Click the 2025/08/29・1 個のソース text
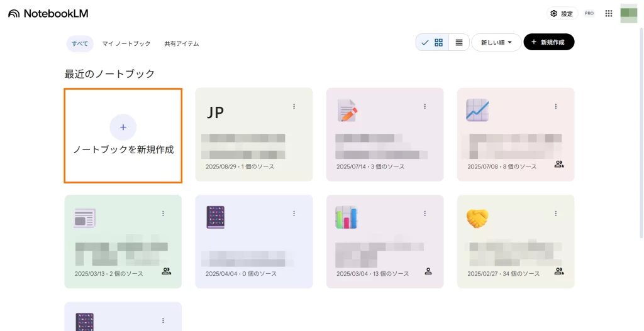This screenshot has height=331, width=644. (240, 166)
